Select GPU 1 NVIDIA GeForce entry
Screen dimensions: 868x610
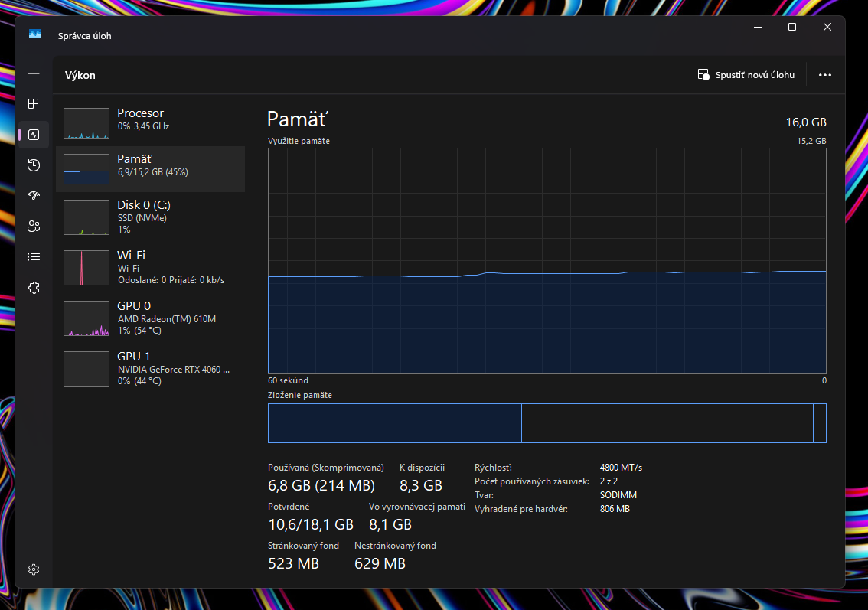150,368
